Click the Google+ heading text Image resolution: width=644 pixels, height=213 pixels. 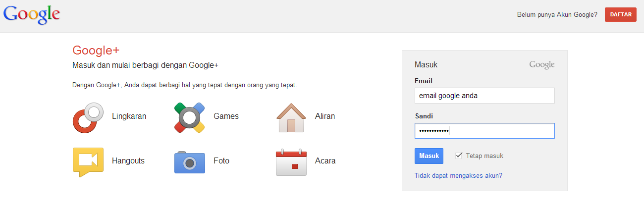coord(96,50)
